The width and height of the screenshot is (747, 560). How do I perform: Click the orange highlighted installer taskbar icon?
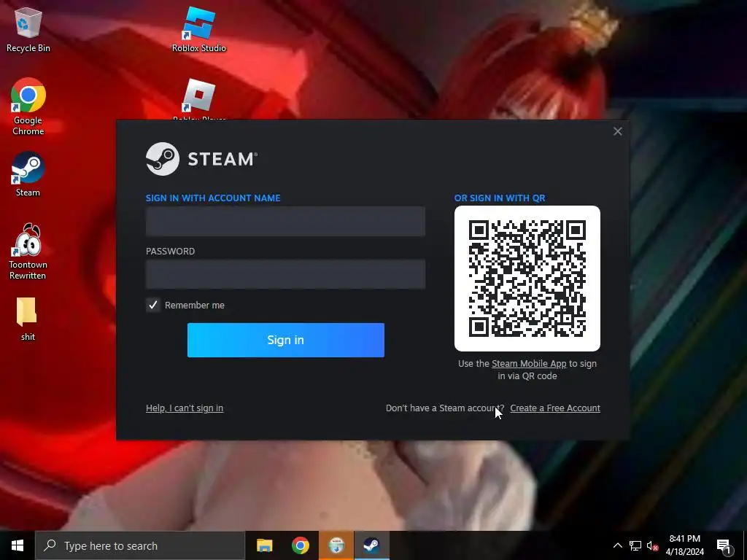click(336, 545)
